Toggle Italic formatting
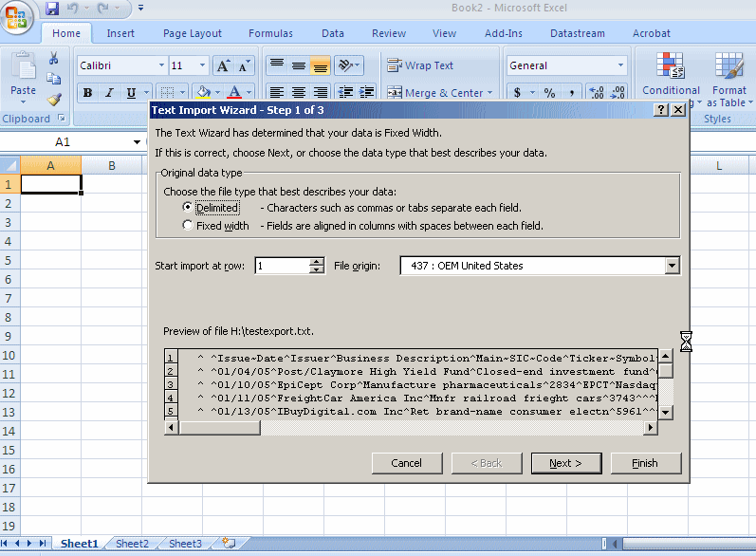 [109, 93]
